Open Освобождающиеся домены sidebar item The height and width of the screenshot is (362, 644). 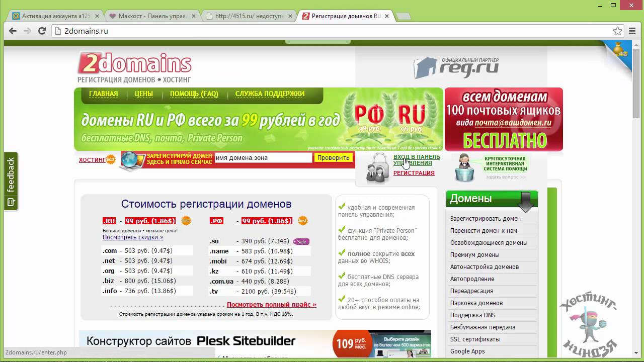pyautogui.click(x=489, y=243)
